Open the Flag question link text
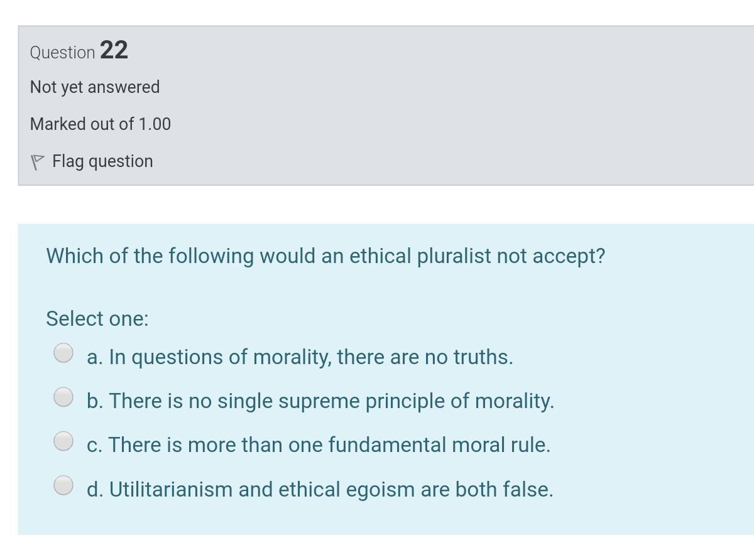Image resolution: width=754 pixels, height=560 pixels. click(x=102, y=162)
